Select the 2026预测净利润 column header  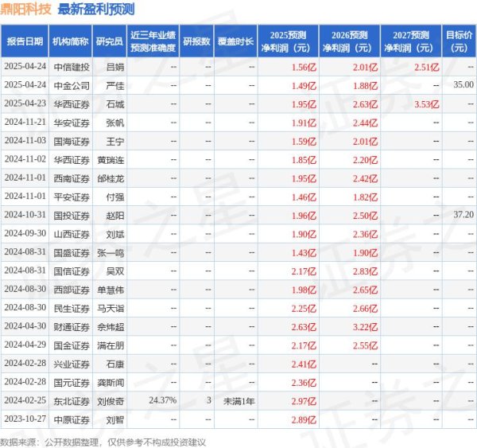tap(349, 41)
